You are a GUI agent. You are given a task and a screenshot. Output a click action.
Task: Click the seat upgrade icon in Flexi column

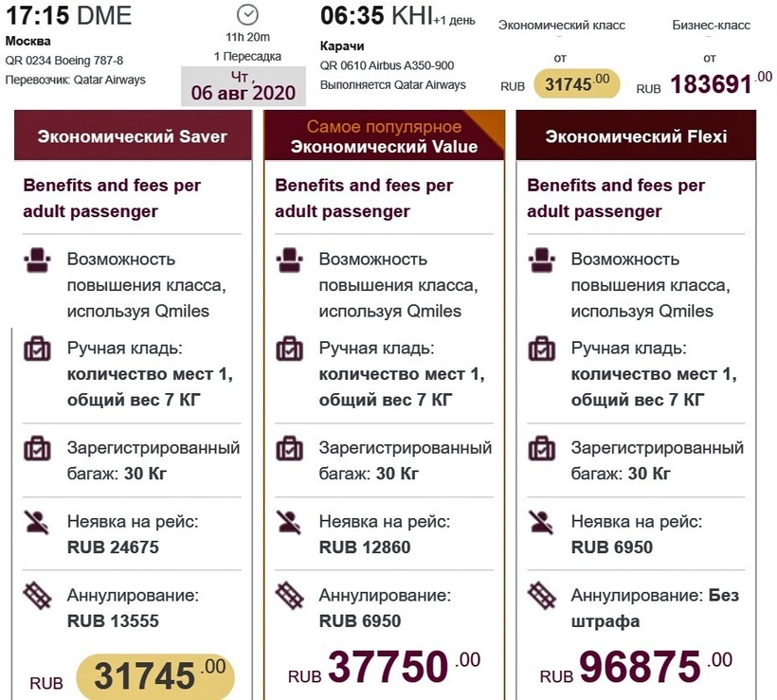click(541, 260)
